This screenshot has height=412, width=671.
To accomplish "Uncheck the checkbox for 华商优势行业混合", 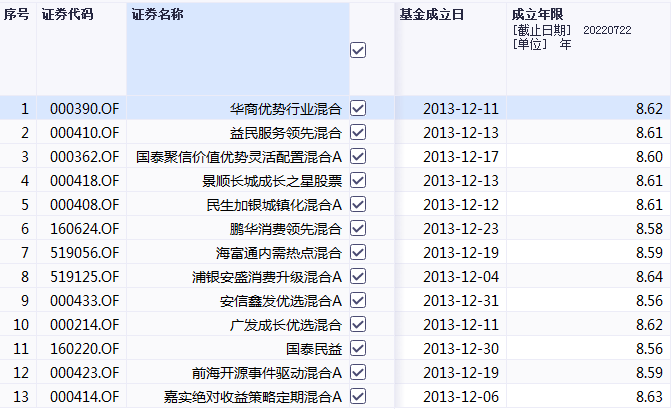I will pyautogui.click(x=358, y=108).
